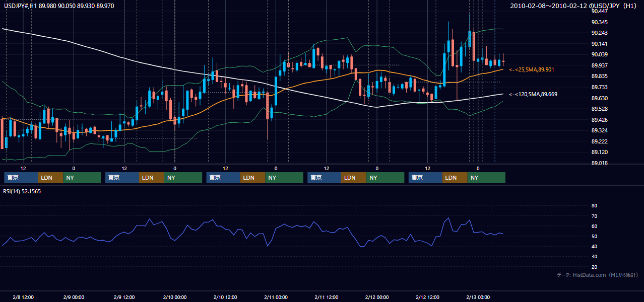Select the 2/8 12:00 time axis label
The height and width of the screenshot is (302, 644).
pyautogui.click(x=23, y=297)
